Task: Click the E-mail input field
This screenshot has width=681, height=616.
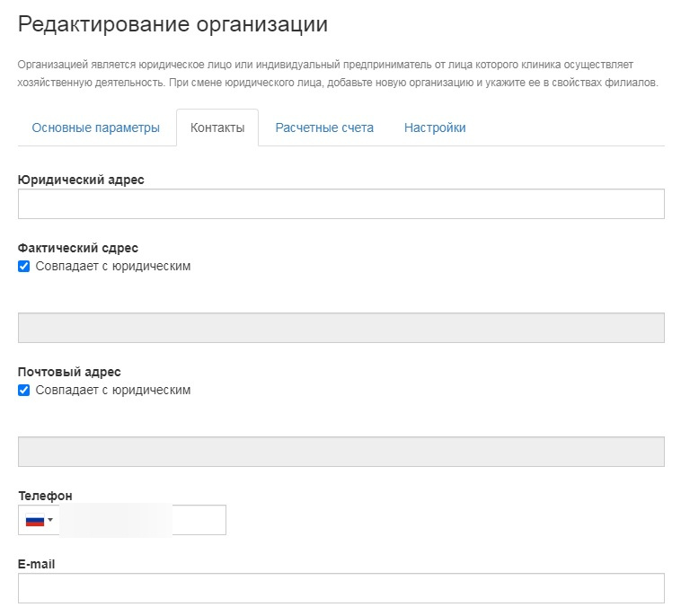Action: tap(340, 588)
